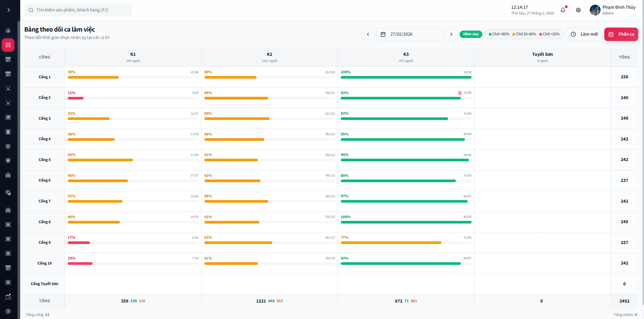The width and height of the screenshot is (644, 319).
Task: Click the analytics chart icon in sidebar
Action: coord(7,297)
